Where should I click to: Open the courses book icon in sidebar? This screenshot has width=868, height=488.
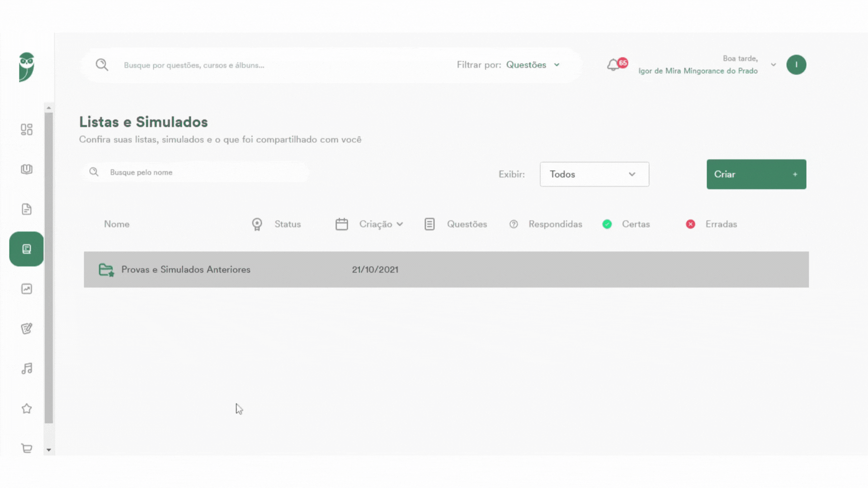pyautogui.click(x=27, y=169)
